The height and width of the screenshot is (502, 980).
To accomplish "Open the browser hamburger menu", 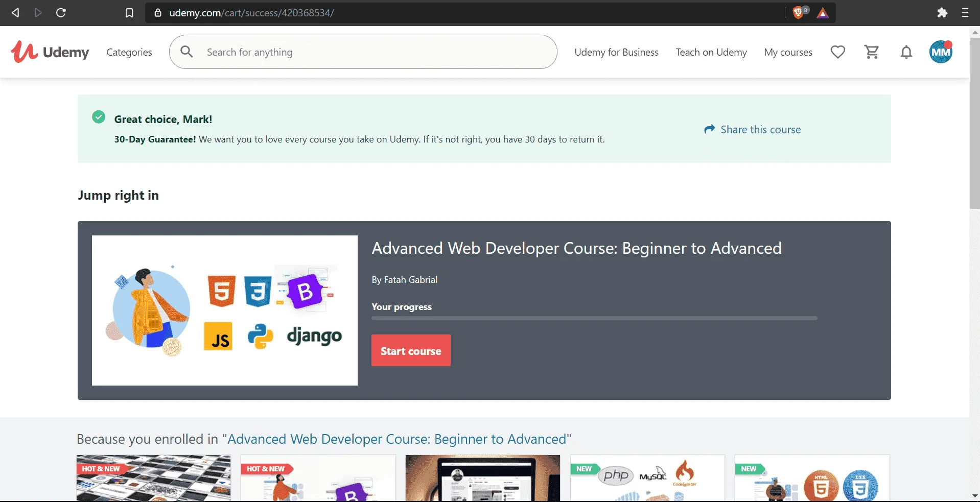I will click(x=965, y=13).
